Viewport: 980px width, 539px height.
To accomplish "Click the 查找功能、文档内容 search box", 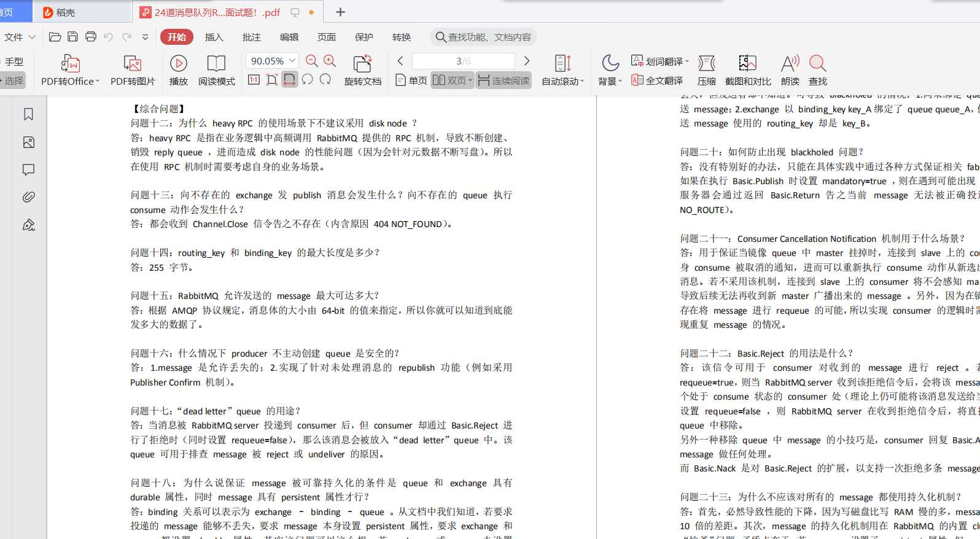I will tap(483, 37).
